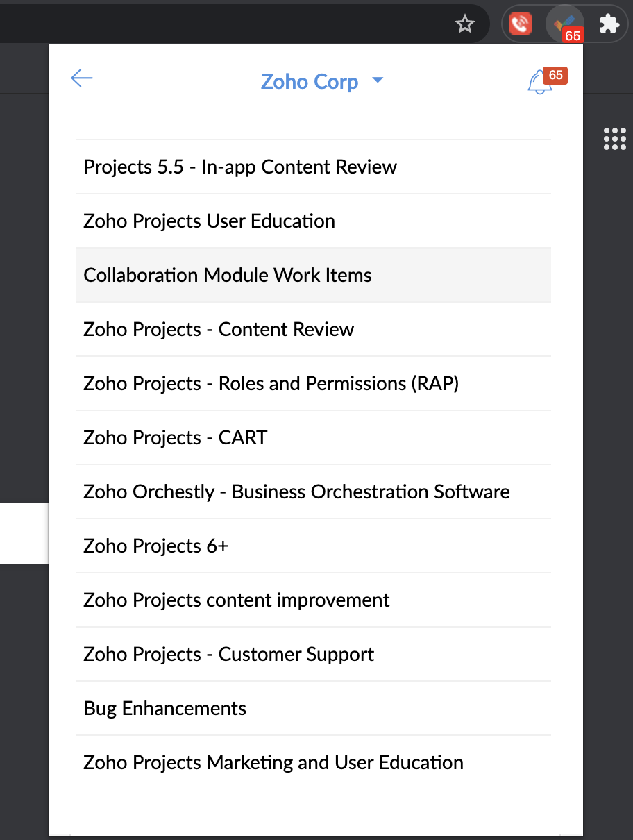Image resolution: width=633 pixels, height=840 pixels.
Task: Select Projects 5.5 - In-app Content Review
Action: coord(314,167)
